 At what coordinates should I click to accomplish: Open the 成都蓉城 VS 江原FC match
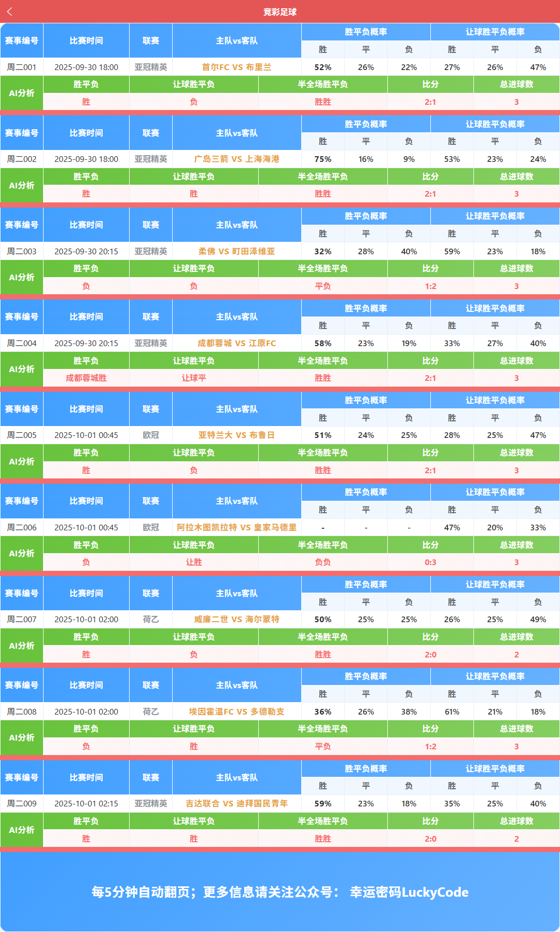(236, 343)
